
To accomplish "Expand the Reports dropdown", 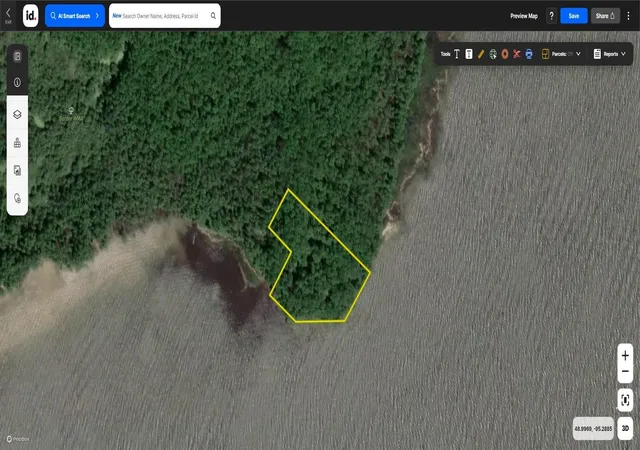I will pyautogui.click(x=610, y=54).
